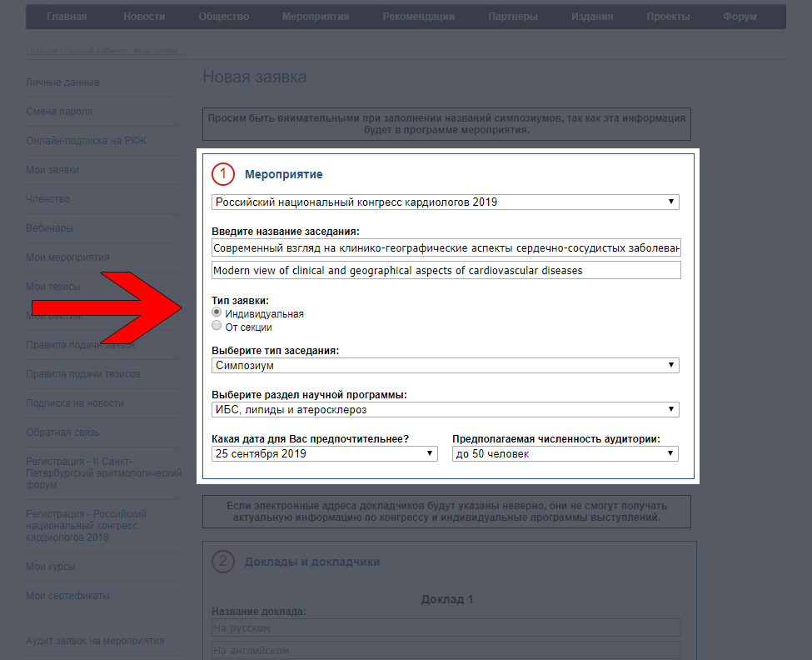The height and width of the screenshot is (660, 812).
Task: Open the Главная menu item
Action: point(67,17)
